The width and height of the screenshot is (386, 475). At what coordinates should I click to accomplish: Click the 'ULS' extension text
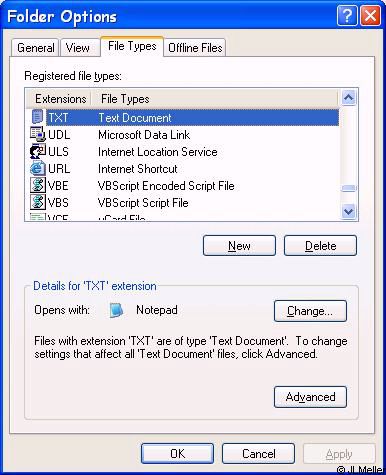click(58, 152)
